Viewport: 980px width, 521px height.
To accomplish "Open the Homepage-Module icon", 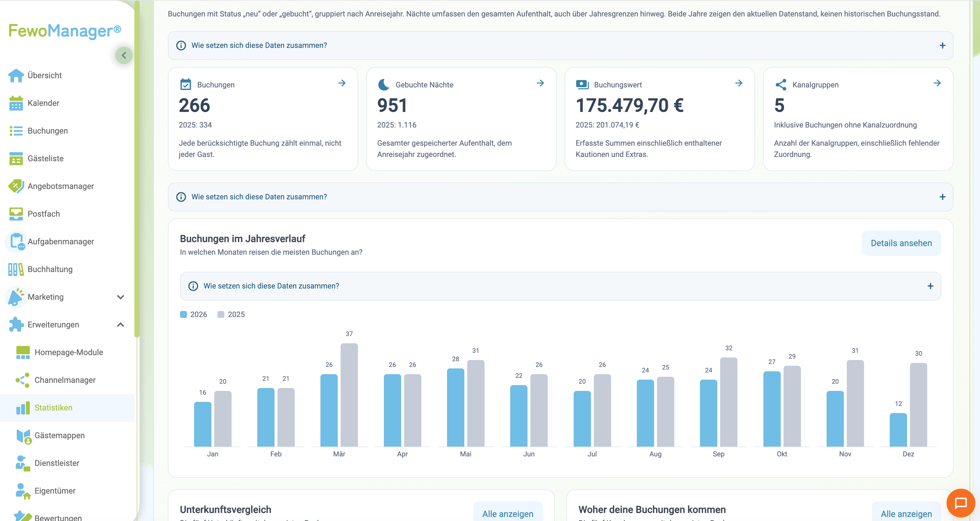I will coord(23,353).
